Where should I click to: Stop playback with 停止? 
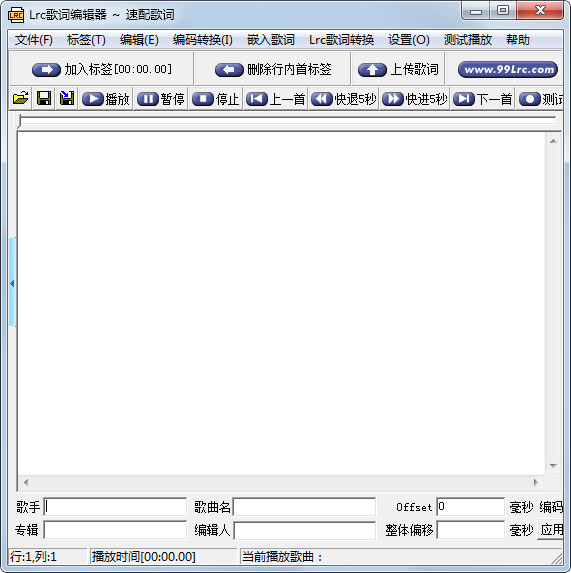tap(216, 99)
